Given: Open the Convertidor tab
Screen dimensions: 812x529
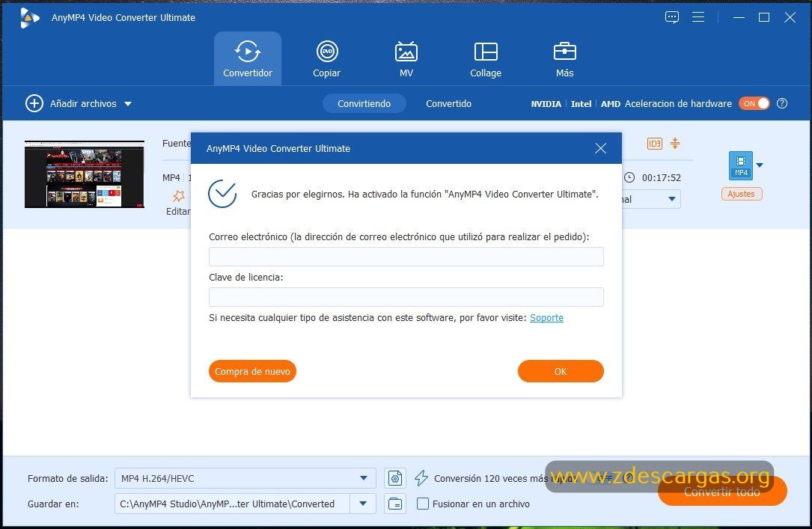Looking at the screenshot, I should pyautogui.click(x=248, y=58).
